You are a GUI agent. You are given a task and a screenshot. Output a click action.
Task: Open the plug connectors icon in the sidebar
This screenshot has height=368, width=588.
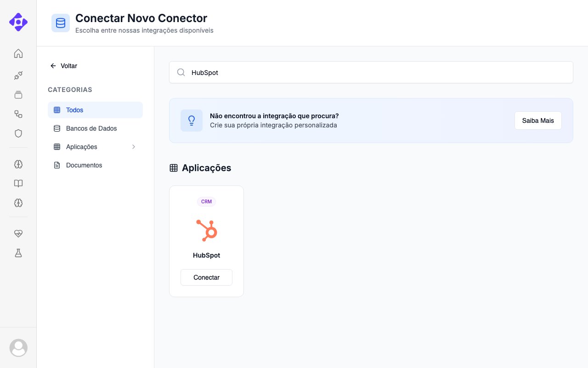coord(18,75)
